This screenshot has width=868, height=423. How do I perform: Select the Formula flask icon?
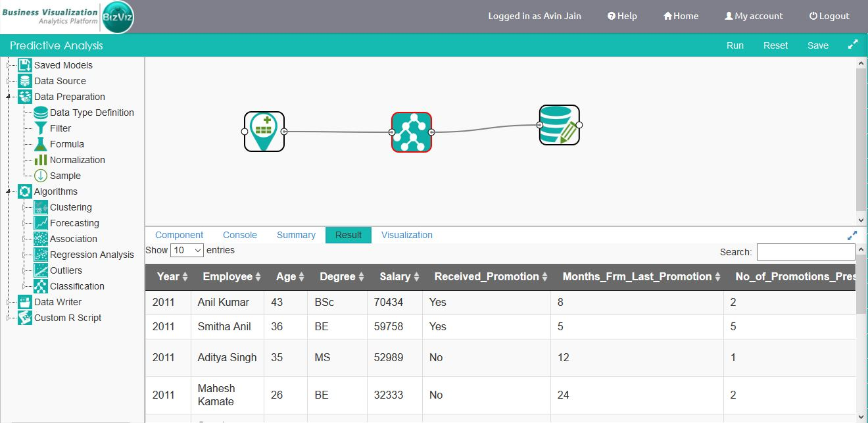click(41, 144)
